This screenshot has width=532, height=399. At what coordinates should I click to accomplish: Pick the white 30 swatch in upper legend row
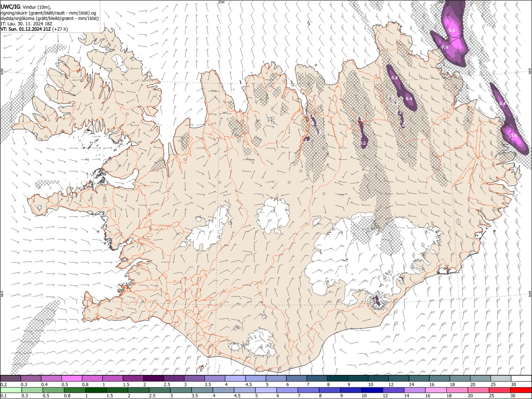click(521, 378)
